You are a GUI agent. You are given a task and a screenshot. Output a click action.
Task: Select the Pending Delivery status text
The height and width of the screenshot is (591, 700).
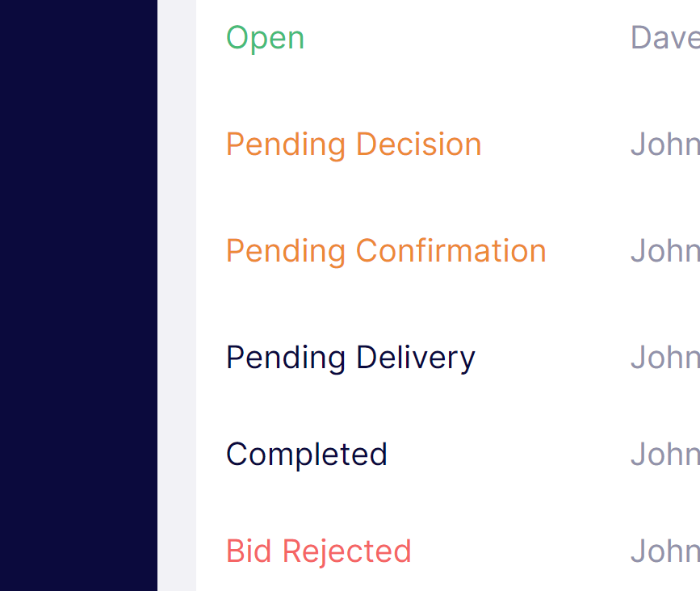(x=350, y=358)
